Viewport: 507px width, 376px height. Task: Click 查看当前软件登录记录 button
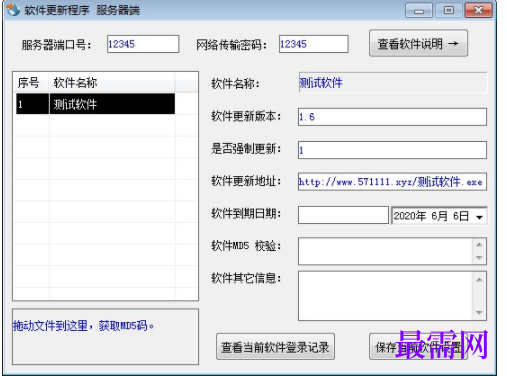tap(275, 347)
